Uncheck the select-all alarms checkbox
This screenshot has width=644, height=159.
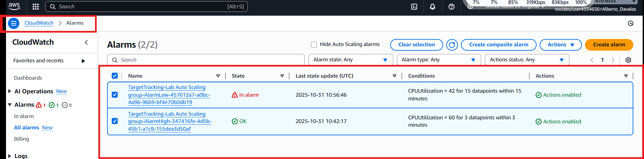(115, 76)
